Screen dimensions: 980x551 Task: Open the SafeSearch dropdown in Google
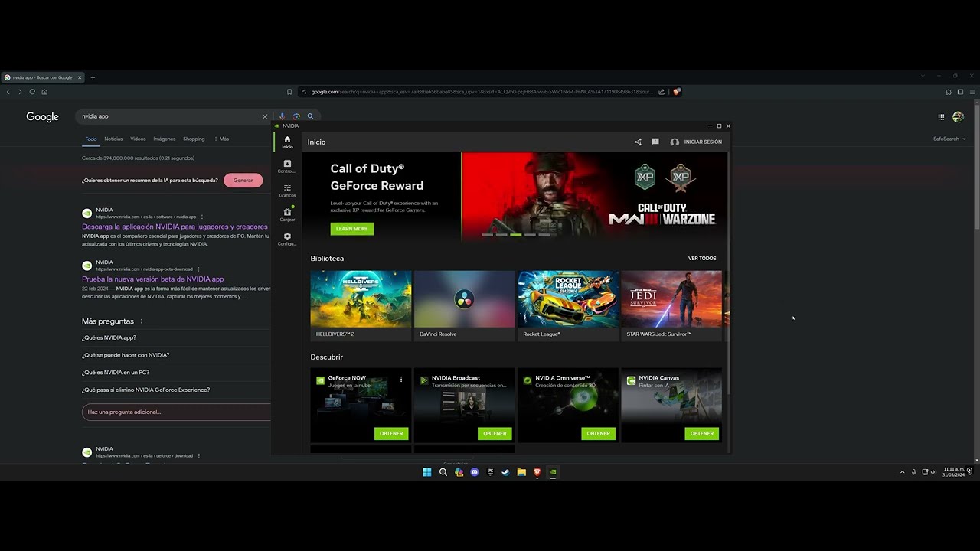(949, 139)
